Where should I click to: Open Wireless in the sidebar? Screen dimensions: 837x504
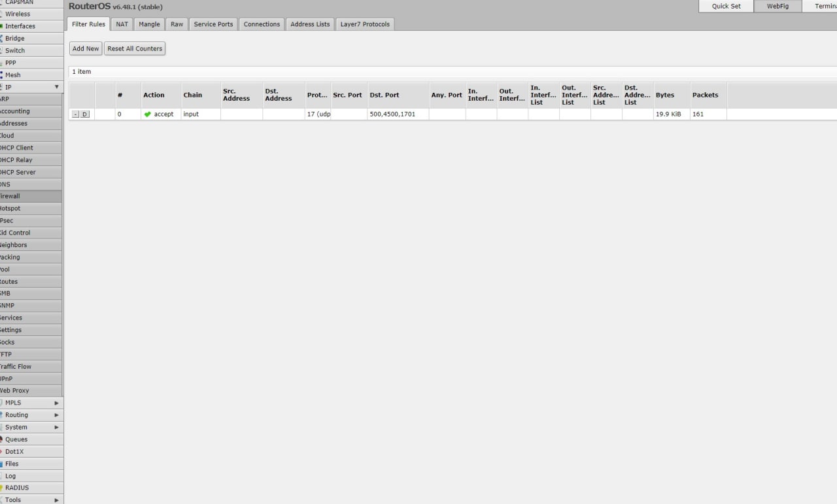pos(31,14)
